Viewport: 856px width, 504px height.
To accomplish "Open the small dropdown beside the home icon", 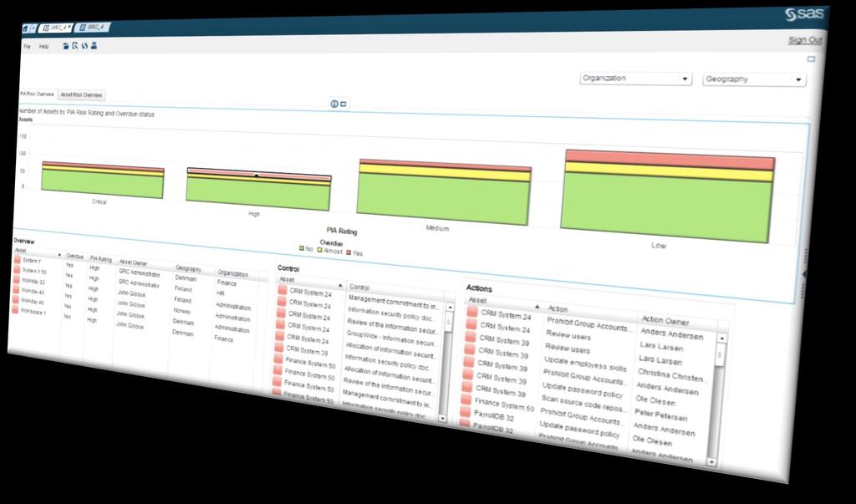I will (x=33, y=28).
